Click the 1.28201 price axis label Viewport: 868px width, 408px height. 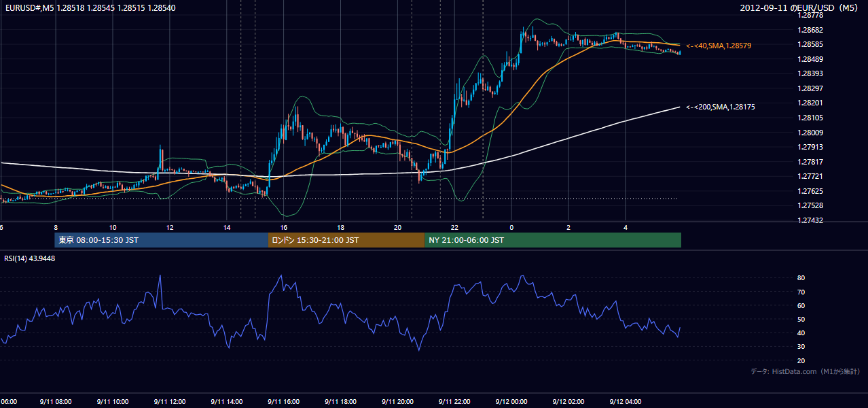pos(809,103)
